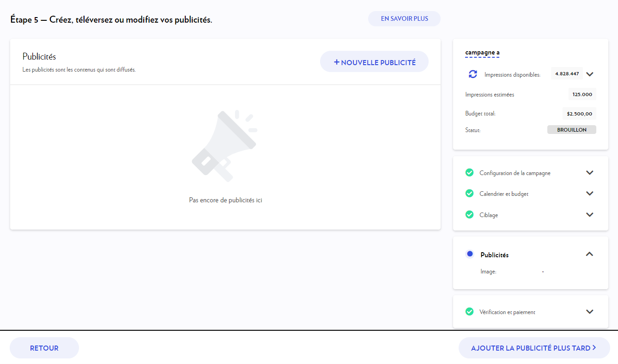Screen dimensions: 618x364
Task: Click the megaphone placeholder illustration
Action: [x=225, y=146]
